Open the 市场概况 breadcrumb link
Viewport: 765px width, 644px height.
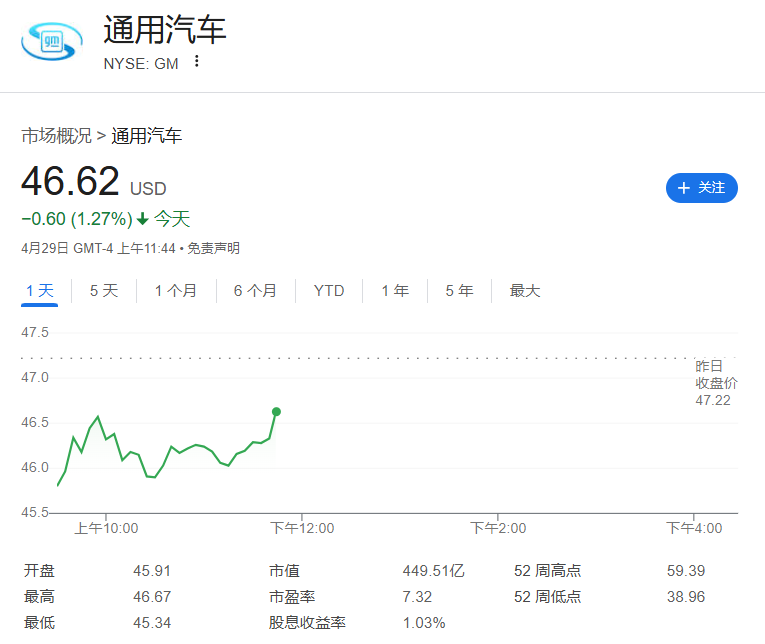pyautogui.click(x=57, y=136)
